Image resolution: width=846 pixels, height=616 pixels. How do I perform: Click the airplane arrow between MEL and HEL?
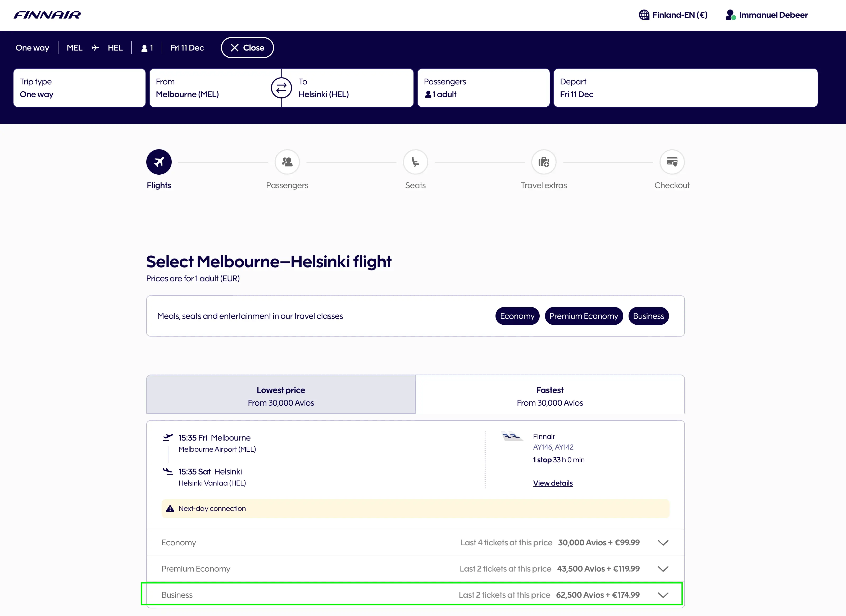click(95, 48)
